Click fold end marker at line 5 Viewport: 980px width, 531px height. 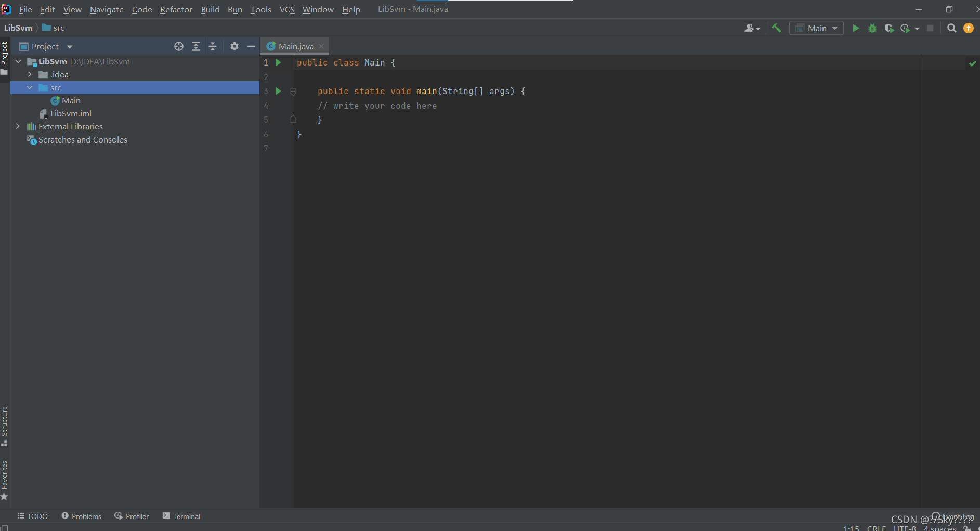pos(293,120)
